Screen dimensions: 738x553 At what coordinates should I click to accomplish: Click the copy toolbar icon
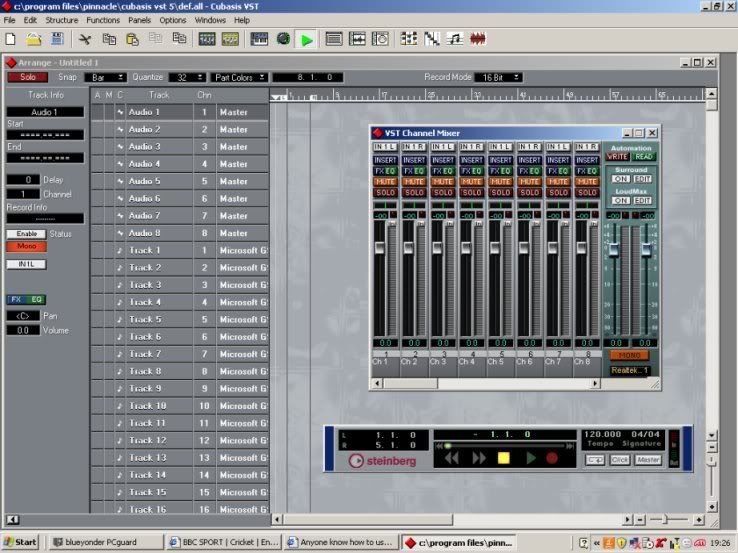(x=109, y=39)
